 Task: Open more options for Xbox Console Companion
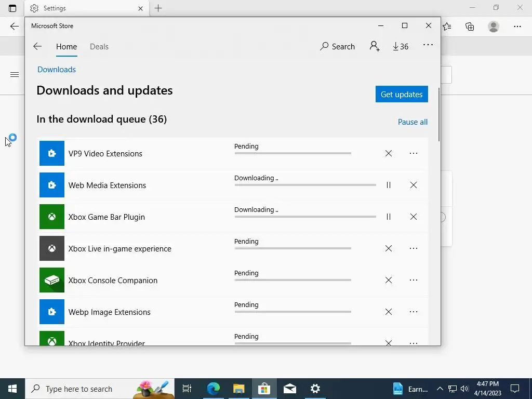click(413, 280)
